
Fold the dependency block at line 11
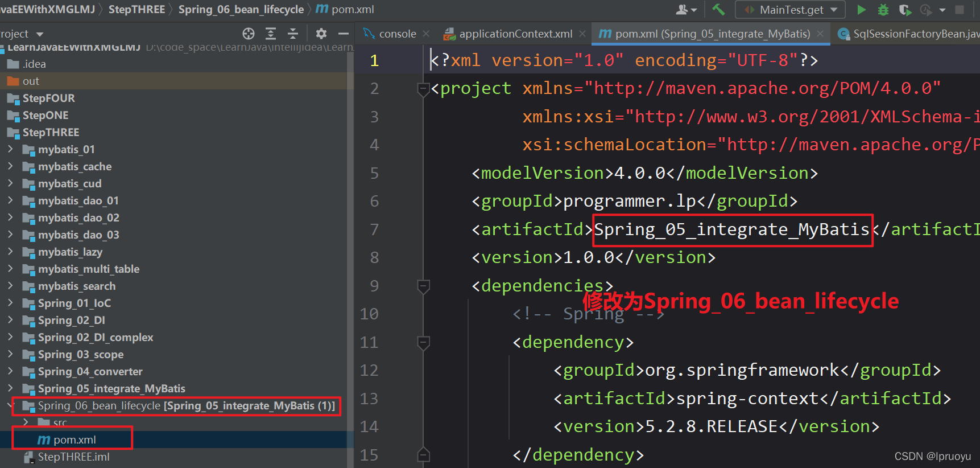point(423,343)
